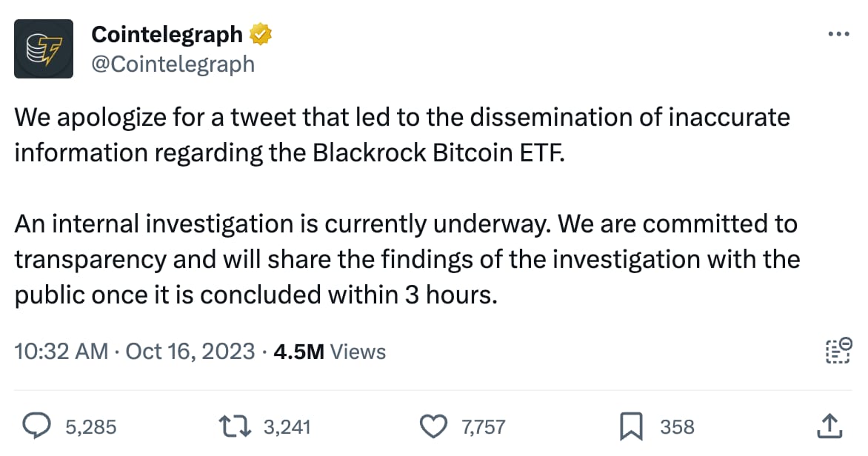
Task: Open the 10:32 AM timestamp link
Action: [61, 352]
